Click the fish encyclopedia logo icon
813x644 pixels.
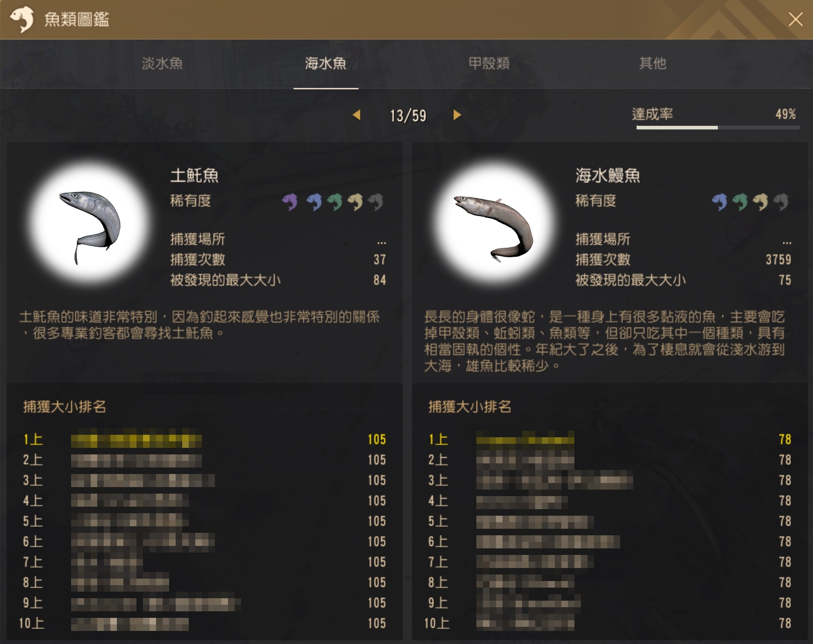coord(22,19)
